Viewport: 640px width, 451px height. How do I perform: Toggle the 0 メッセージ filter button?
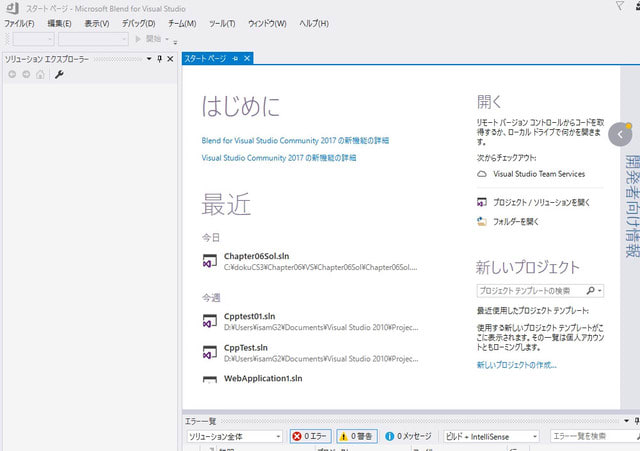pos(408,436)
